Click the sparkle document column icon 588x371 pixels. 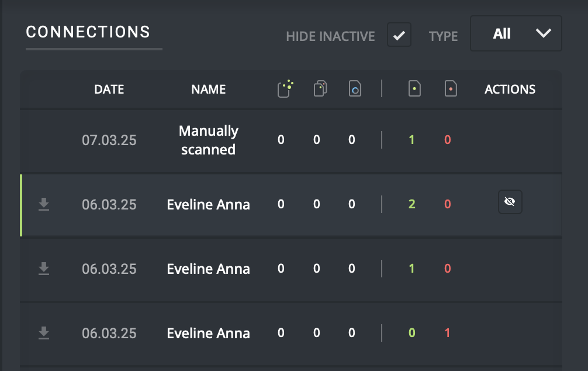285,88
